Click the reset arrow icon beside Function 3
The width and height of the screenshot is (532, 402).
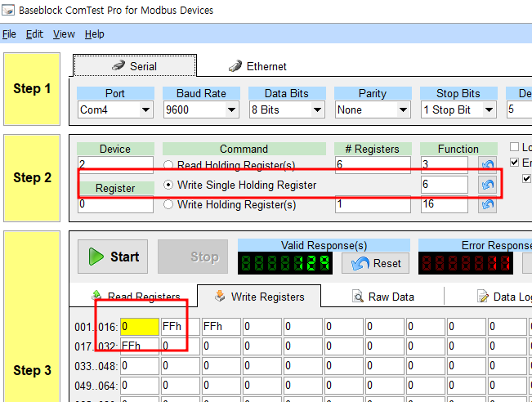[x=487, y=165]
